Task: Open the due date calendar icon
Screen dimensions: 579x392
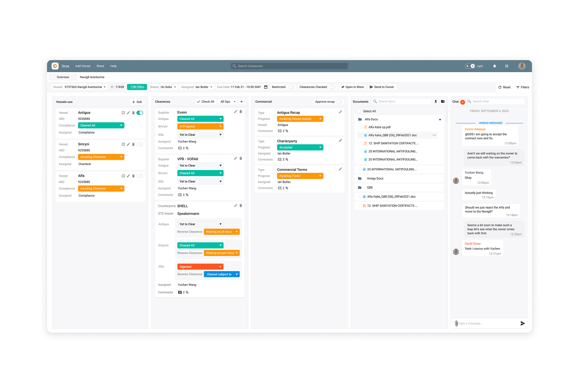Action: [266, 87]
